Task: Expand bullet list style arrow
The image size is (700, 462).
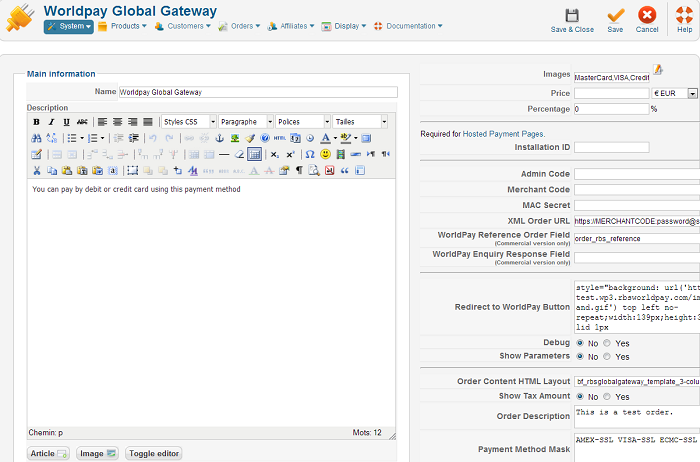Action: coord(82,138)
